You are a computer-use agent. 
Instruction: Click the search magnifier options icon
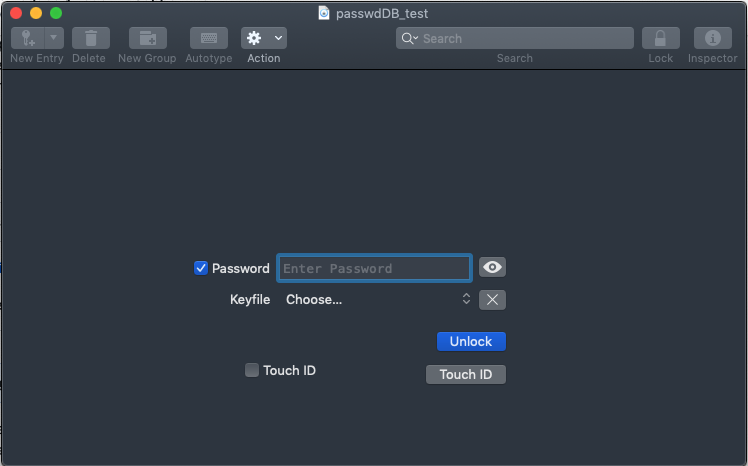[410, 38]
